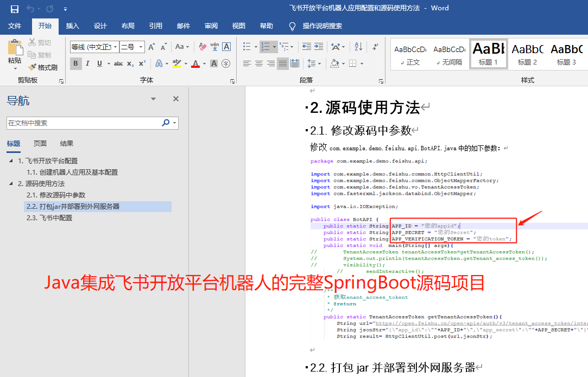The image size is (588, 377).
Task: Switch to the 结果 tab in navigation pane
Action: tap(66, 143)
